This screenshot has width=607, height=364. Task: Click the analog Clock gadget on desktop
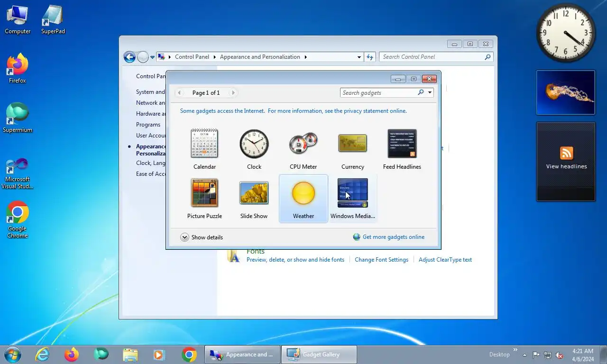click(566, 33)
